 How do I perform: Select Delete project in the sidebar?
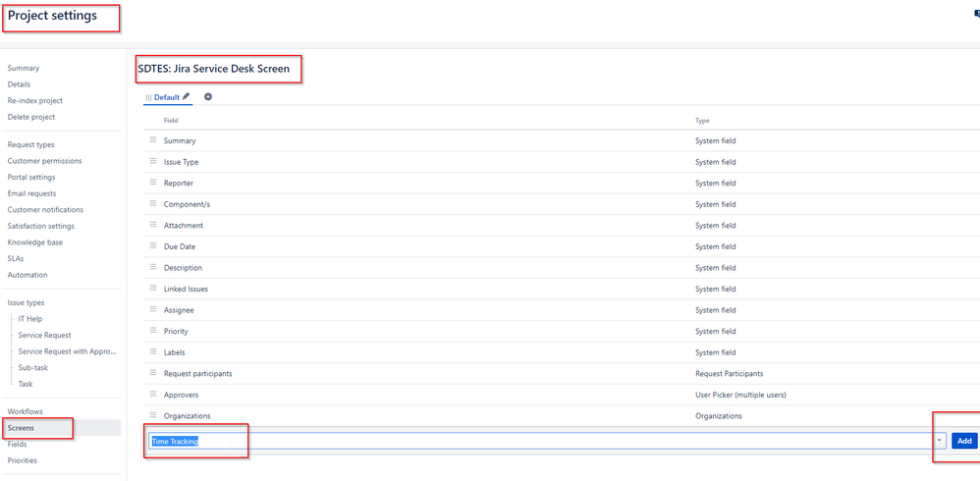[x=31, y=117]
